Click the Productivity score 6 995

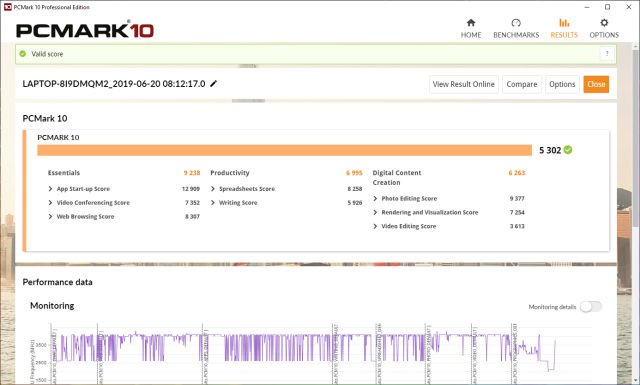pyautogui.click(x=354, y=173)
